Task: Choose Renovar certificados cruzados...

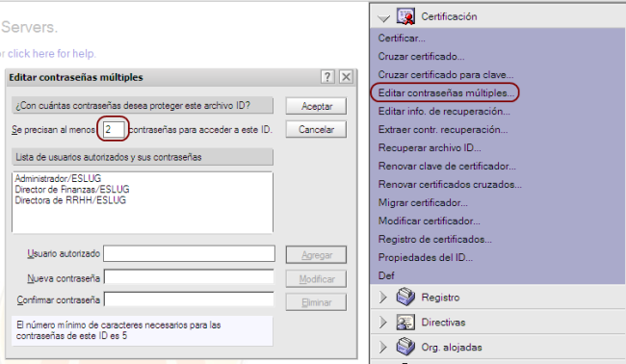Action: (450, 185)
